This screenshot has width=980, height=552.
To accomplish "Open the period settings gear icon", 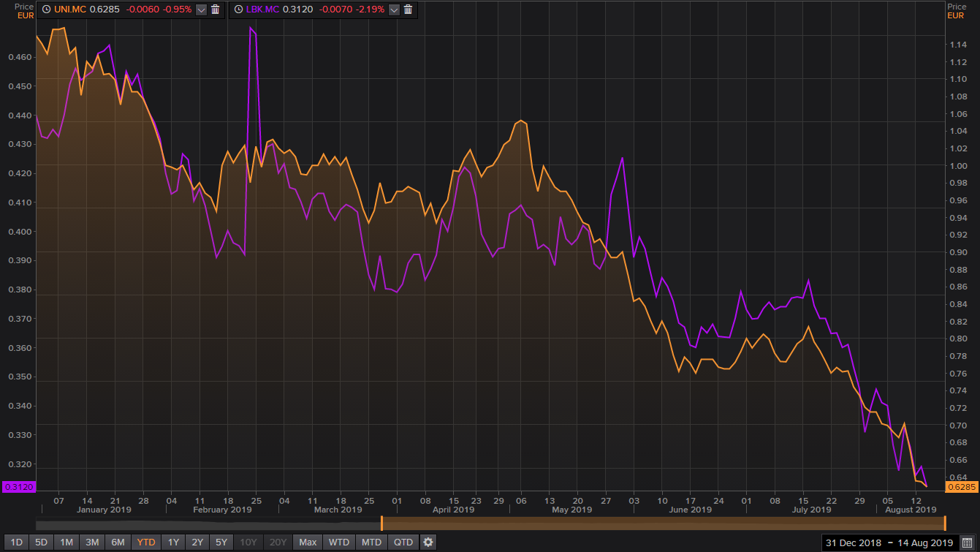I will tap(428, 542).
